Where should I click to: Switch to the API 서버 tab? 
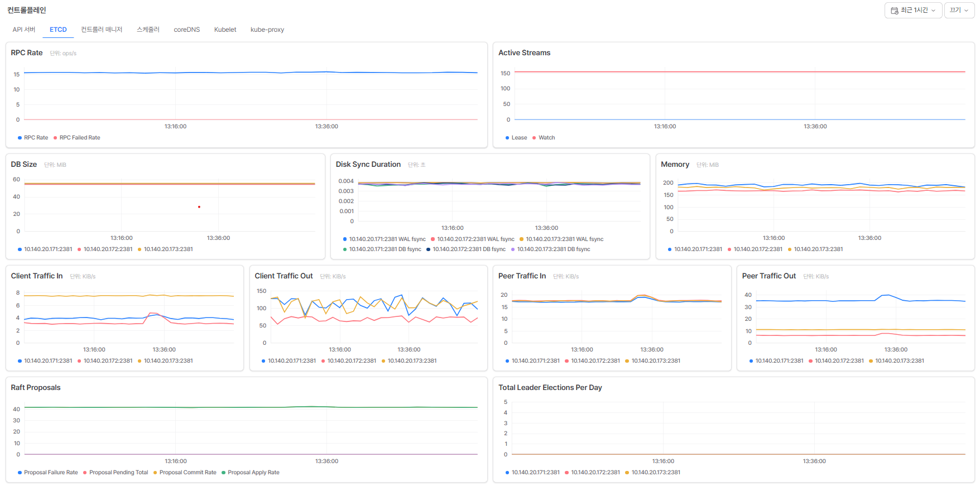click(x=24, y=30)
